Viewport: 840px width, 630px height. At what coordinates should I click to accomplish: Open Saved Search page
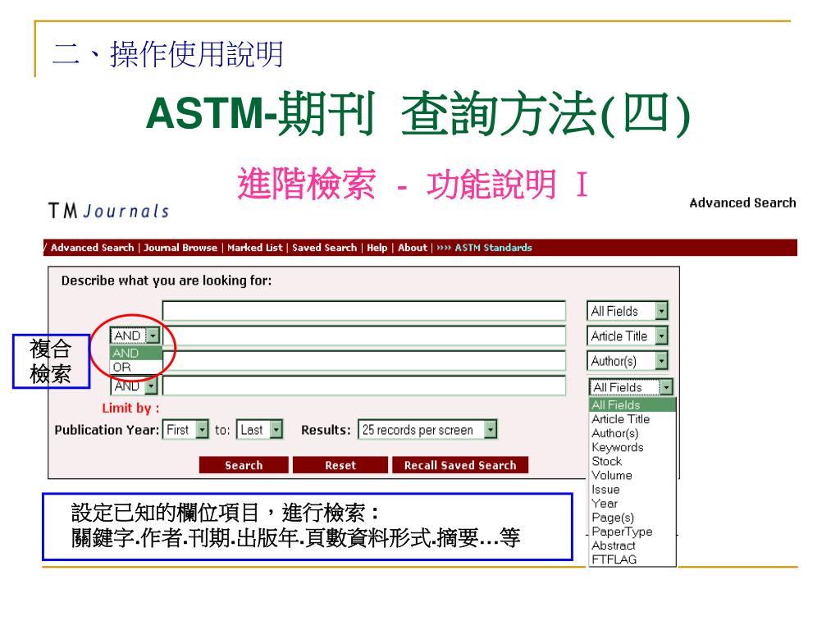coord(324,248)
